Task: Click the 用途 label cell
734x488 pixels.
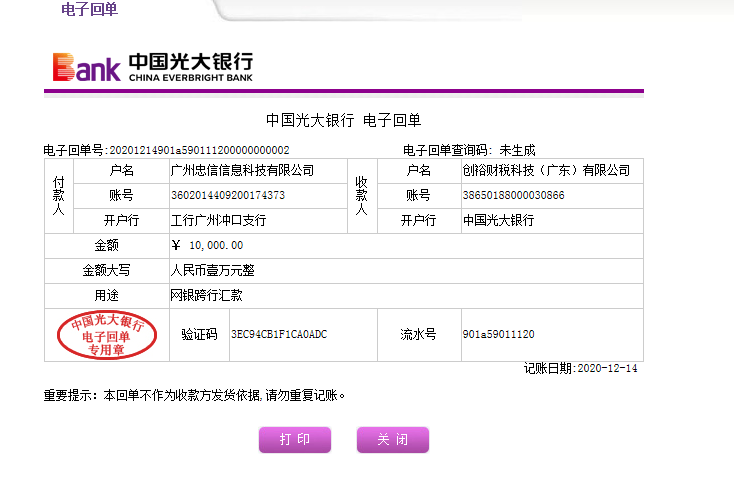Action: [107, 296]
